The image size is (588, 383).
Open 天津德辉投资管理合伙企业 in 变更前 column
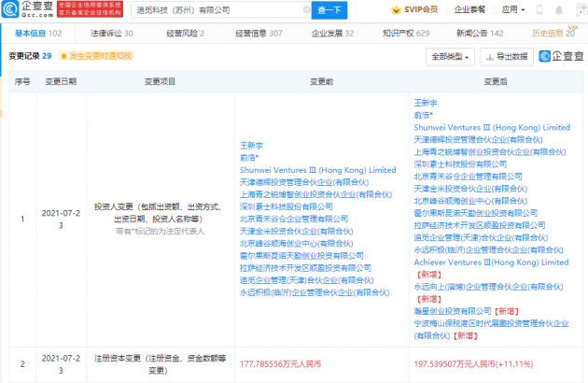[304, 182]
